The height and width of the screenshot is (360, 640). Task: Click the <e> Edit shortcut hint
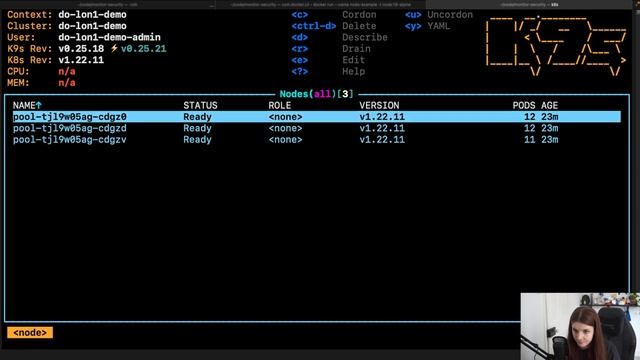coord(328,60)
